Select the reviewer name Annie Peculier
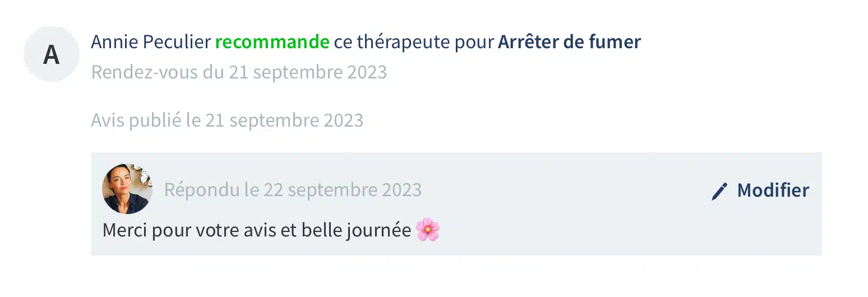 [x=150, y=42]
